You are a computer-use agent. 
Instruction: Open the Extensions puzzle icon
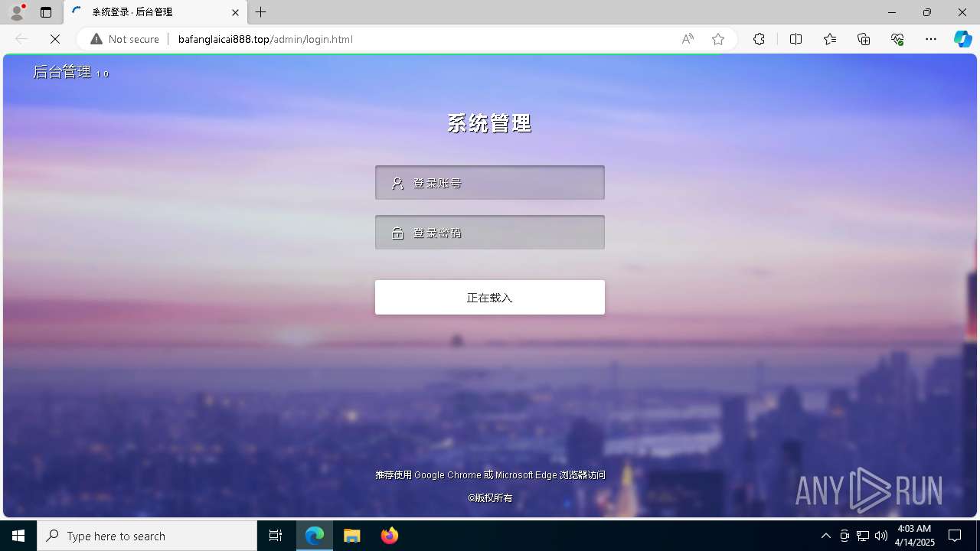point(759,39)
